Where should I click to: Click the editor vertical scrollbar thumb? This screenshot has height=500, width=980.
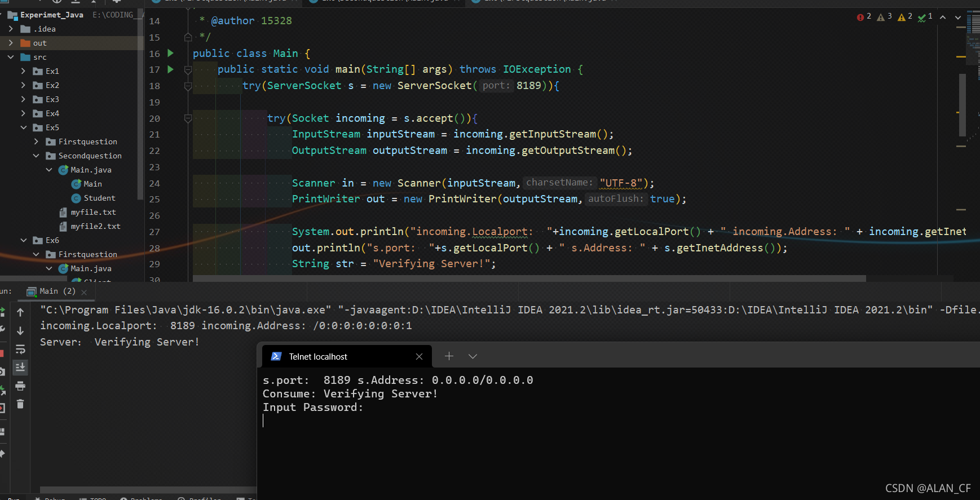(x=962, y=105)
